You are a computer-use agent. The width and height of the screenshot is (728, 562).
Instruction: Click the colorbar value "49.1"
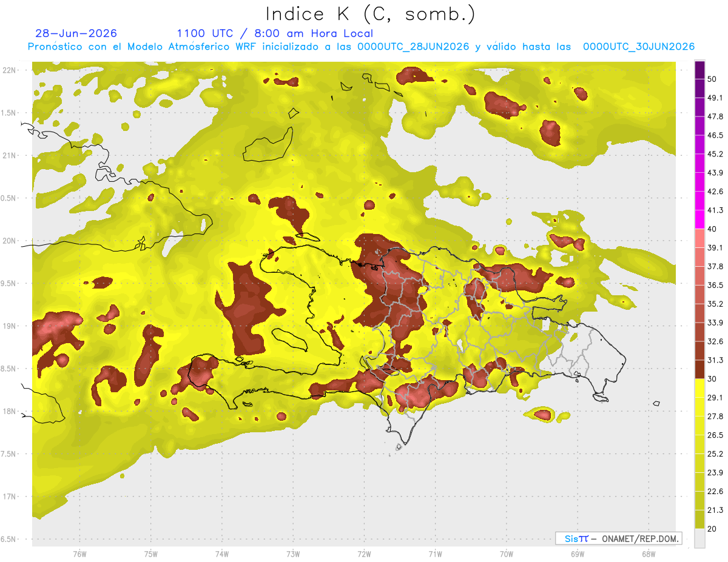[715, 98]
